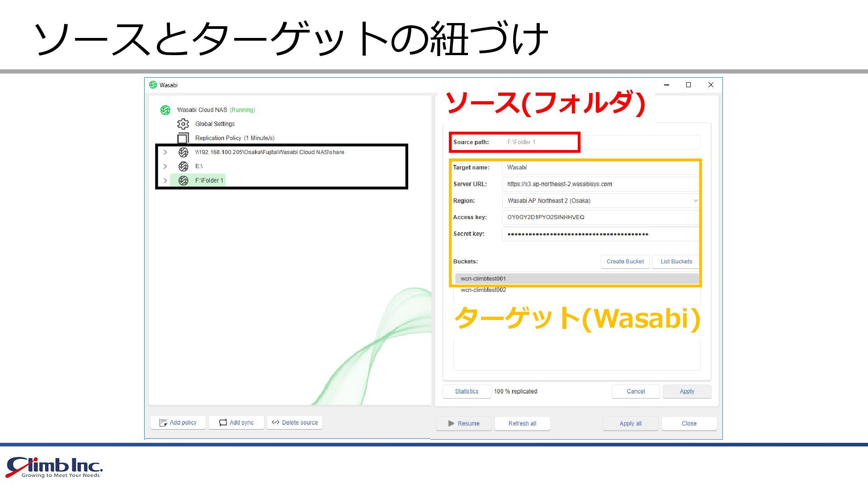Open the Statistics button
Viewport: 868px width, 488px height.
tap(467, 391)
